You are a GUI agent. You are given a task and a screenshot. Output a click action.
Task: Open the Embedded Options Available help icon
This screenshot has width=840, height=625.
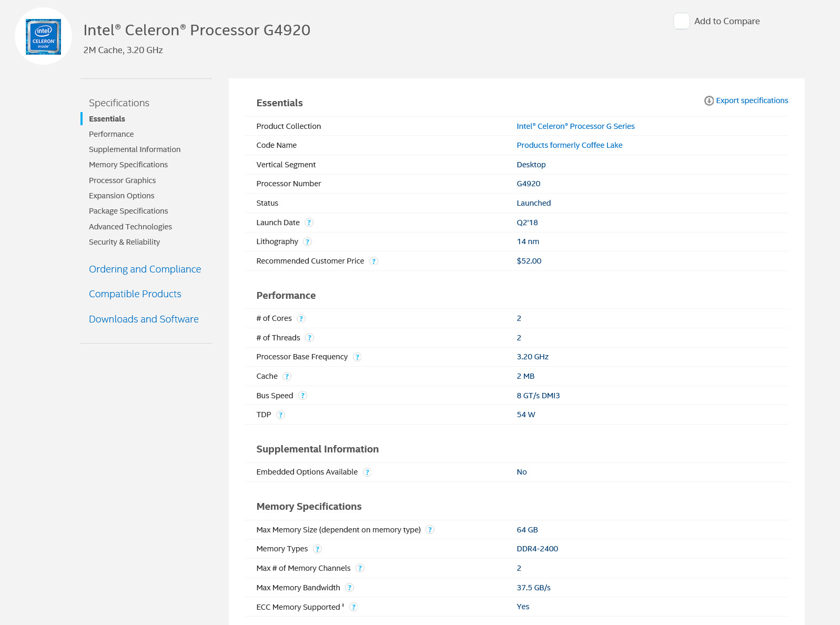(367, 472)
